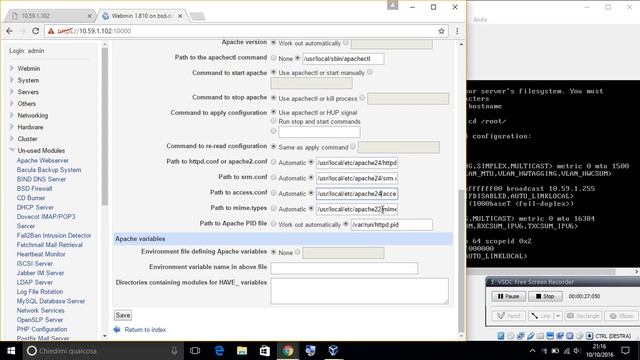Open the Apache Webserver module link
The height and width of the screenshot is (360, 640).
[43, 160]
